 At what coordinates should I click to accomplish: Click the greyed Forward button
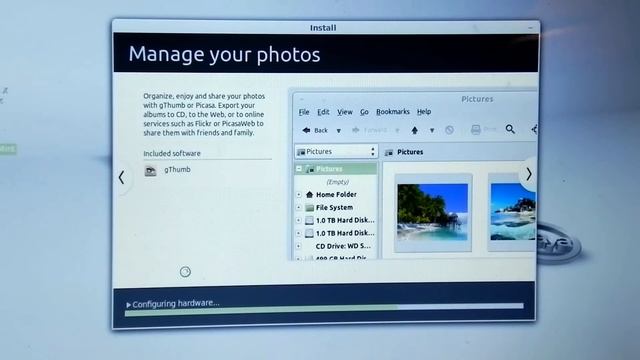click(x=369, y=130)
